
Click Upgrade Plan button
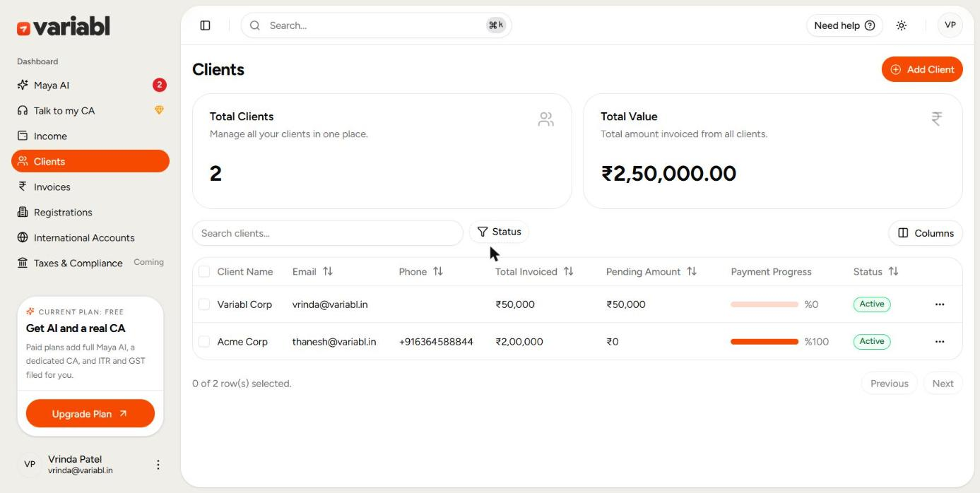pos(90,414)
